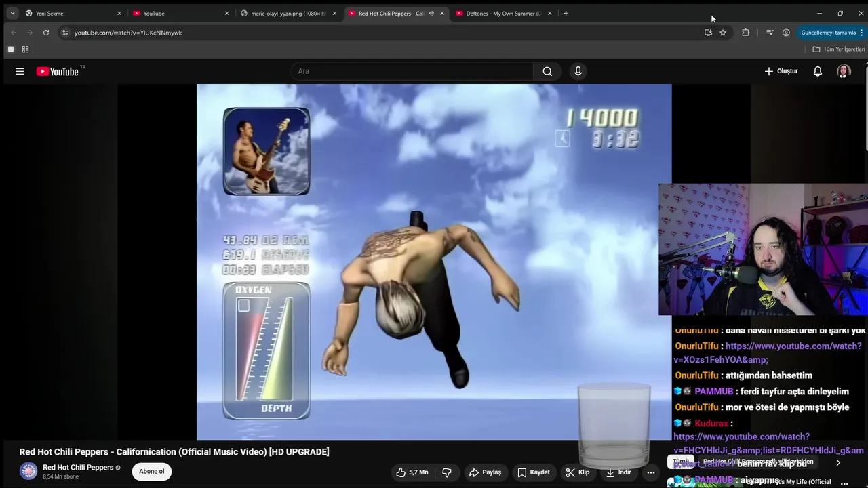Click the 8,54 Mn abone subscriber count
Screen dimensions: 868x488
tap(61, 477)
